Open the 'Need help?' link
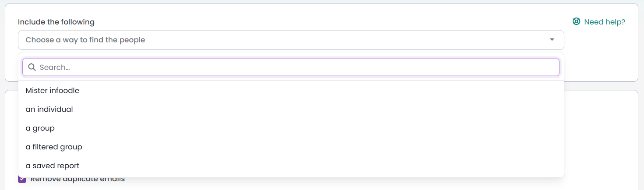Image resolution: width=644 pixels, height=190 pixels. pos(599,22)
